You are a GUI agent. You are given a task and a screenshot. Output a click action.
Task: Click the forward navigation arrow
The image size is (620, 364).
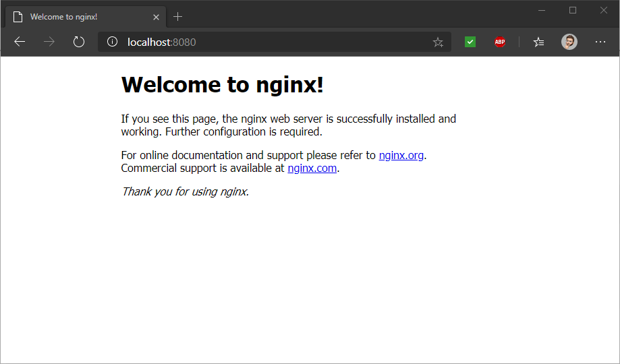pos(49,42)
